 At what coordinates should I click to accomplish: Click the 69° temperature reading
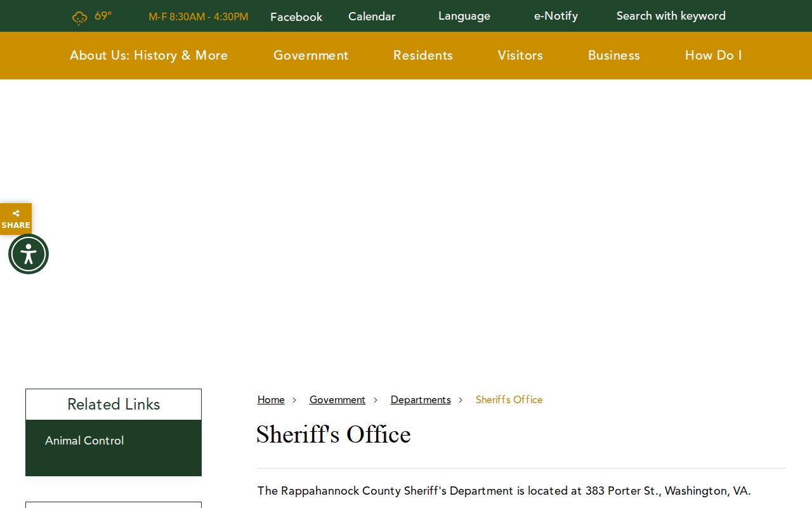tap(103, 16)
